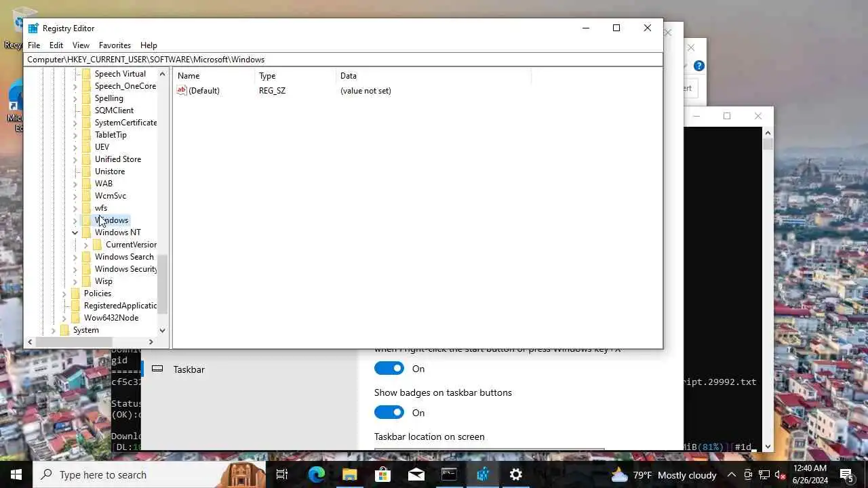The width and height of the screenshot is (868, 488).
Task: Expand the Windows key
Action: tap(75, 220)
